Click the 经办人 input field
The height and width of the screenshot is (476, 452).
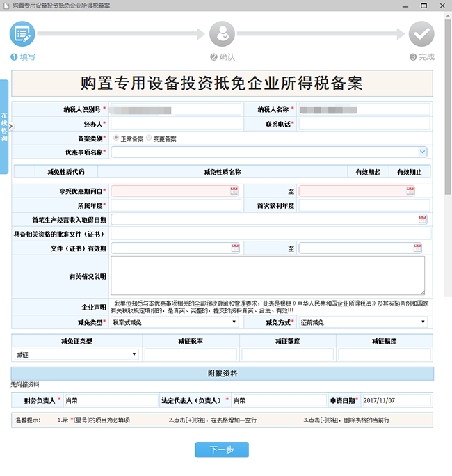175,124
